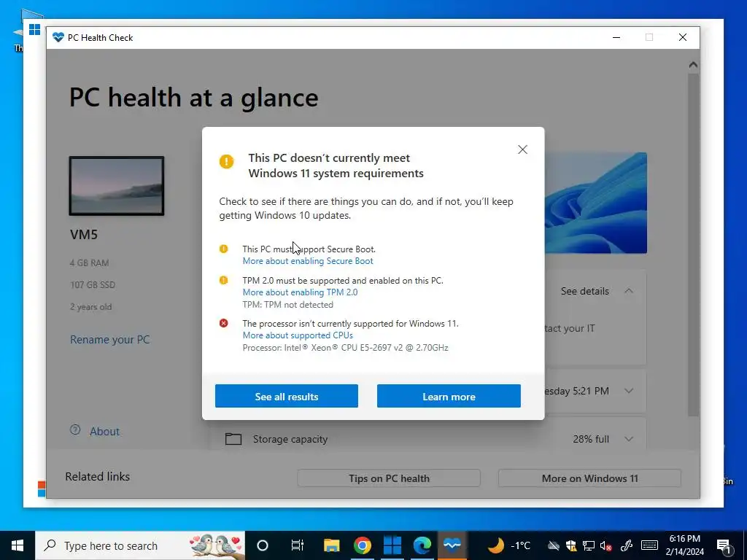The width and height of the screenshot is (747, 560).
Task: Open More about enabling TPM 2.0 link
Action: [300, 292]
